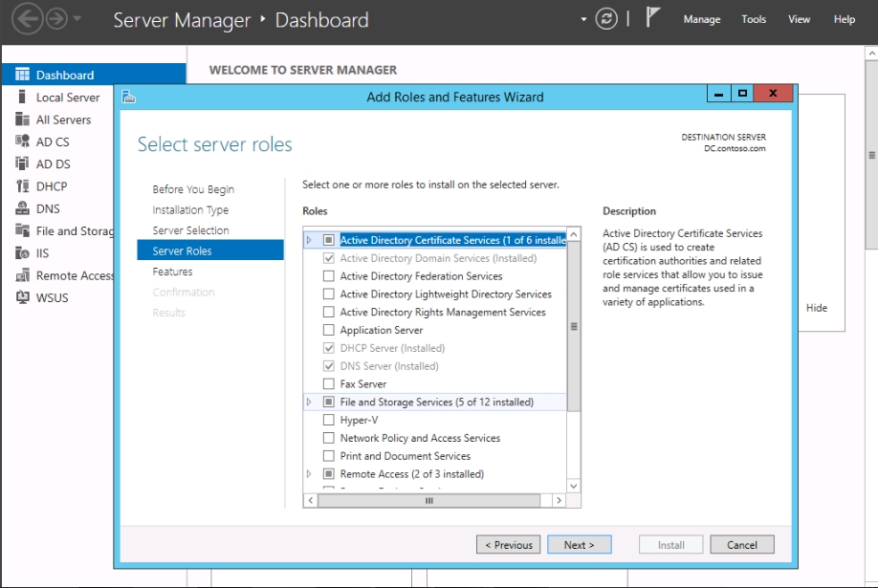Click Hide on the welcome panel

817,308
